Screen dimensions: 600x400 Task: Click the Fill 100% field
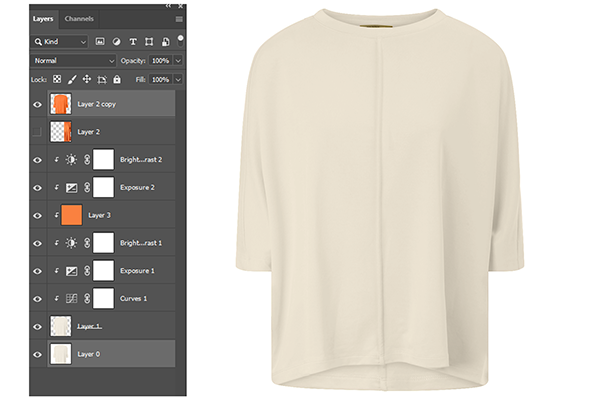coord(160,80)
